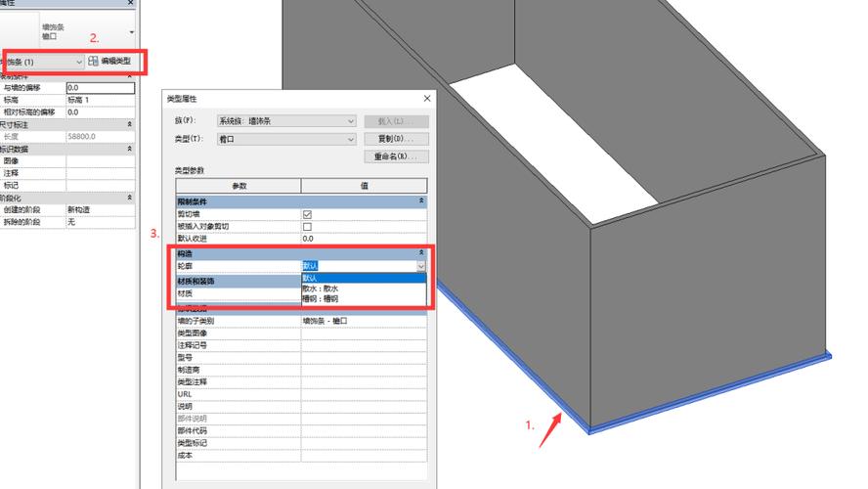The height and width of the screenshot is (489, 868).
Task: Click the 说明 value cell
Action: (x=364, y=406)
